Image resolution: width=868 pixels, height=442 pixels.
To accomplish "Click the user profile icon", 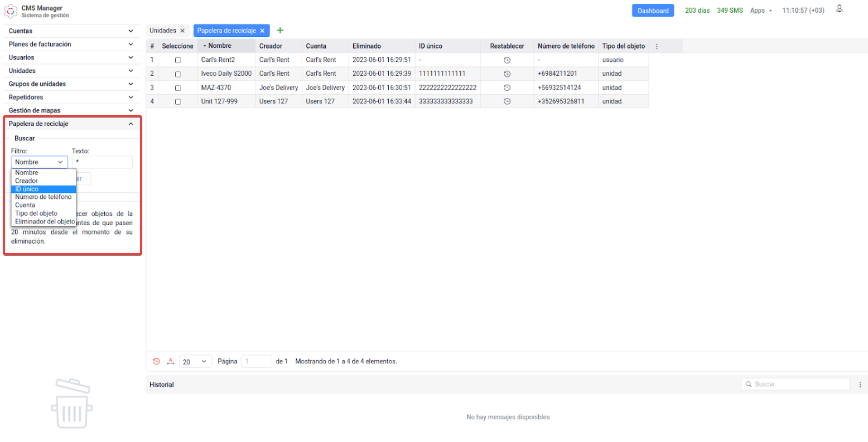I will pyautogui.click(x=839, y=9).
